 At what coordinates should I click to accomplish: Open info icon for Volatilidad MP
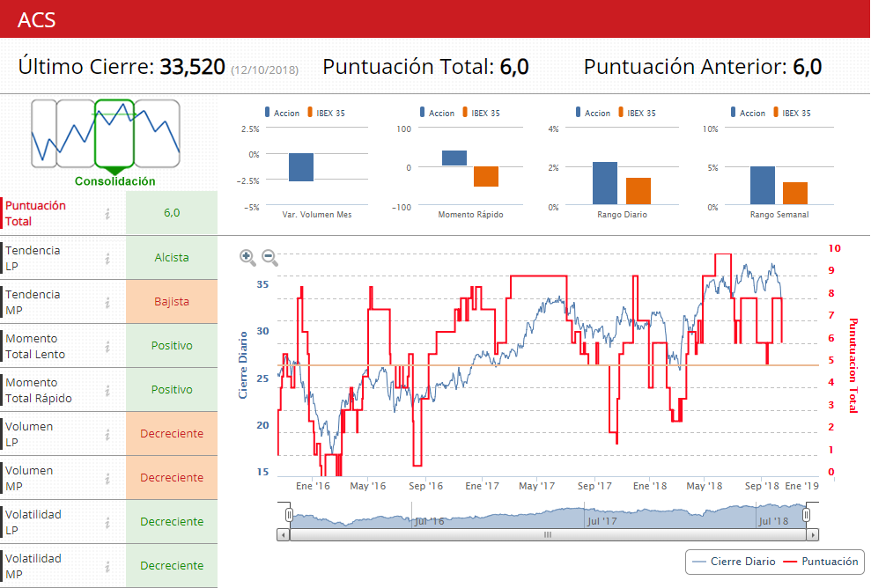point(107,566)
